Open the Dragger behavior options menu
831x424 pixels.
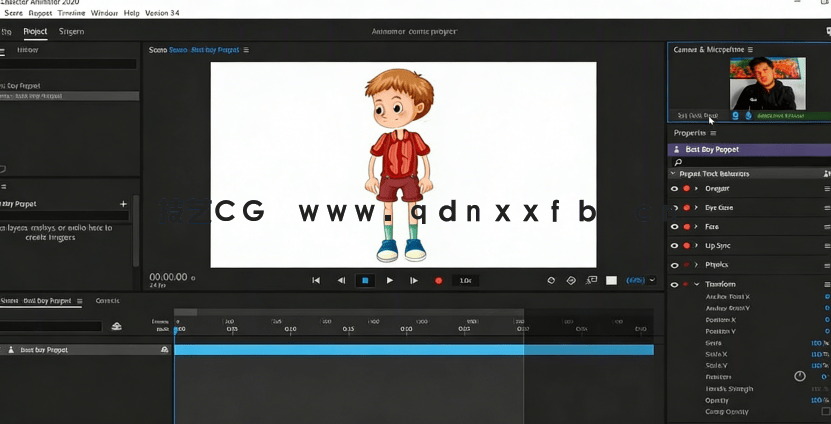tap(827, 189)
